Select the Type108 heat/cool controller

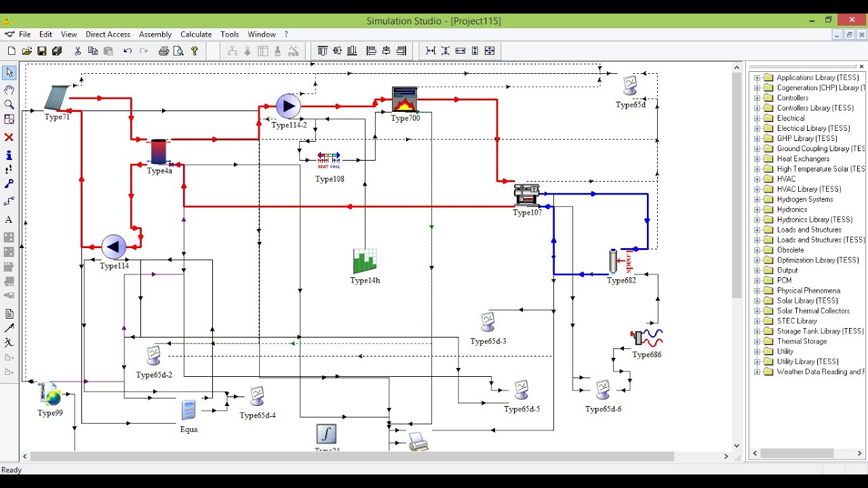click(329, 161)
